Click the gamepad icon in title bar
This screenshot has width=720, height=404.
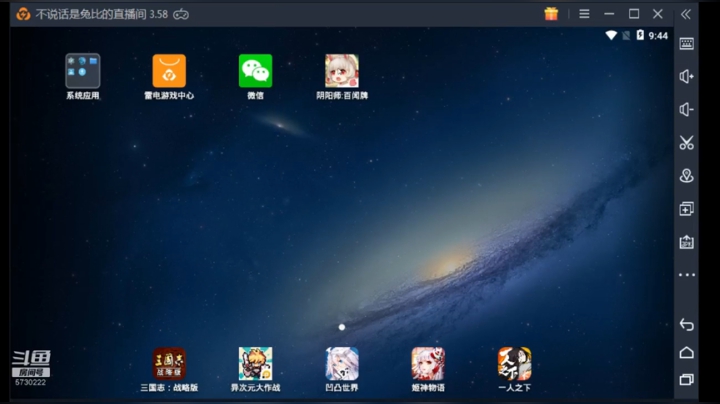(x=180, y=14)
